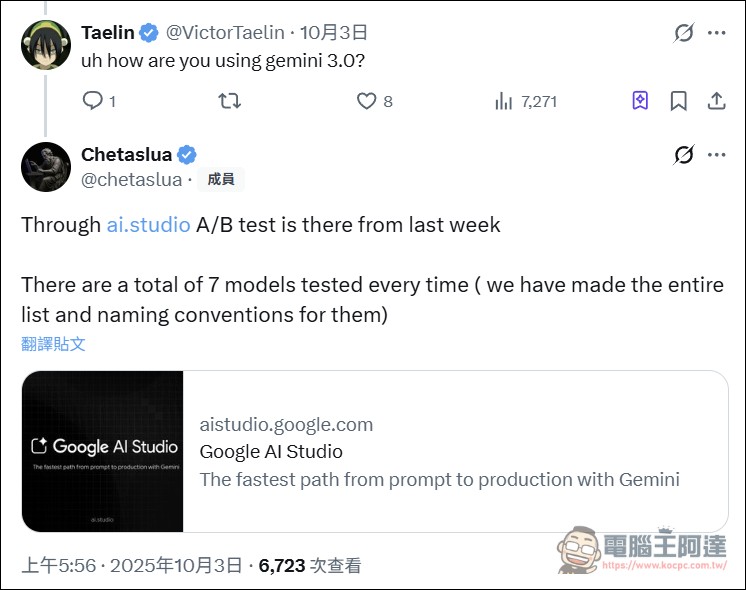The width and height of the screenshot is (746, 590).
Task: Reply to Taelin's tweet
Action: (x=93, y=101)
